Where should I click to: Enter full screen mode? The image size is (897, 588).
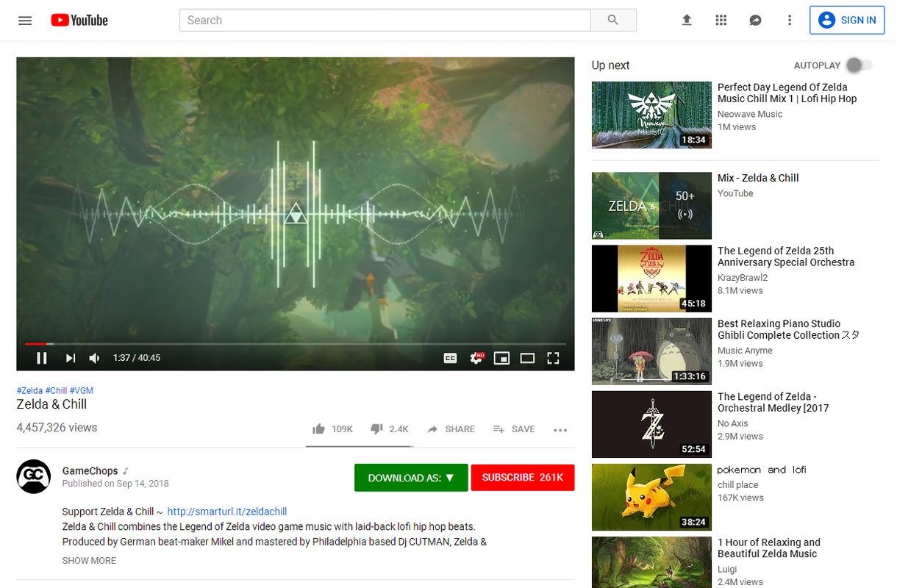click(554, 358)
